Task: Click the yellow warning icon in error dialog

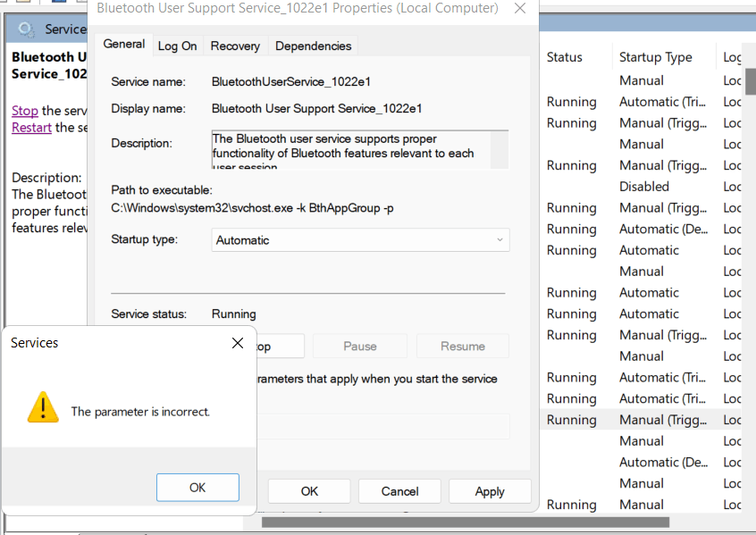Action: pos(44,407)
